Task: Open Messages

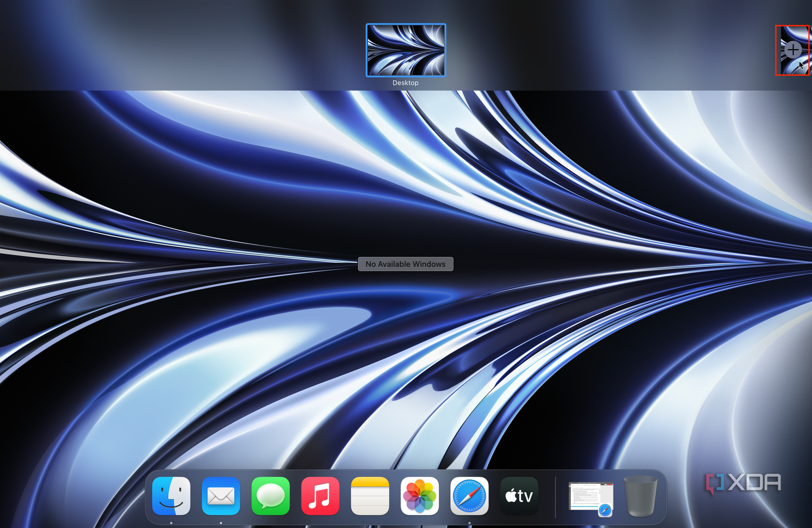Action: pyautogui.click(x=270, y=496)
